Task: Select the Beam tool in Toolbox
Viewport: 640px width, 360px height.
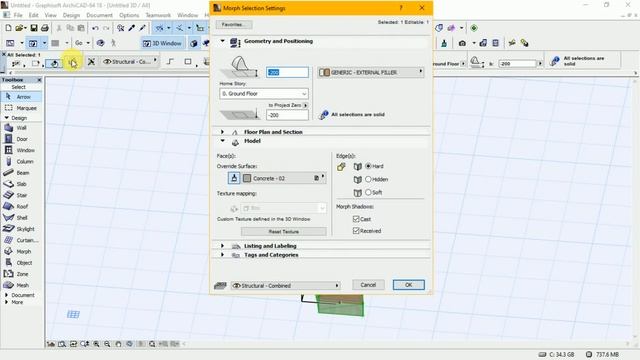Action: click(22, 173)
